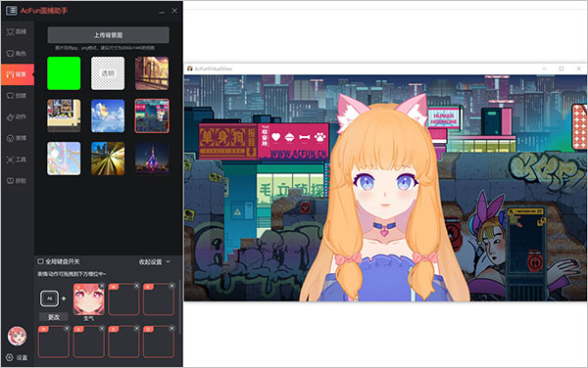Open the 创建 create sidebar tab
Viewport: 588px width, 368px height.
pos(17,96)
